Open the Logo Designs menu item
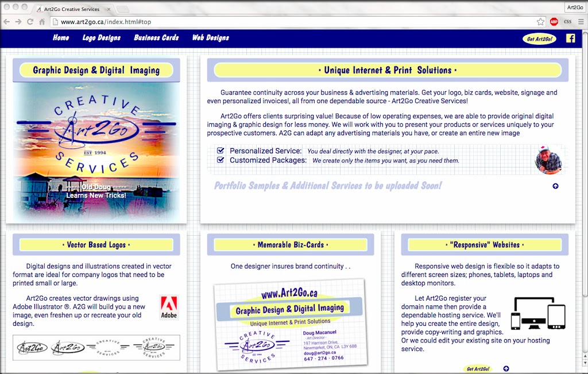This screenshot has height=374, width=588. tap(102, 38)
